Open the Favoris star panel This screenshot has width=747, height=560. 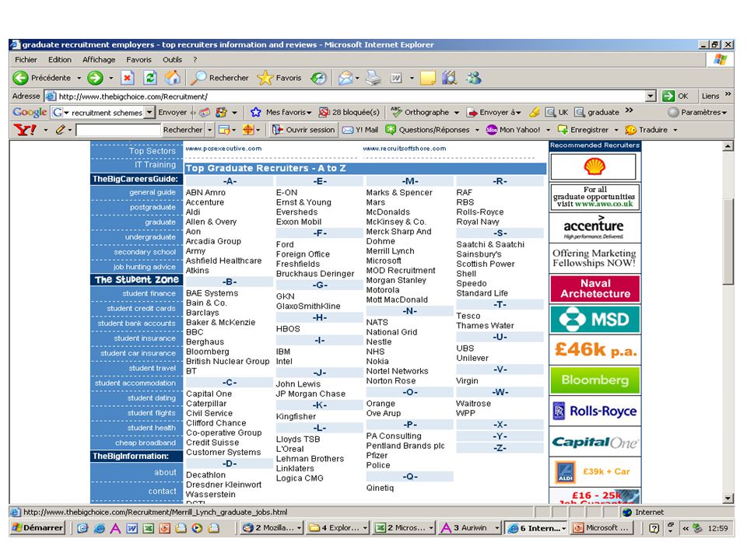279,78
